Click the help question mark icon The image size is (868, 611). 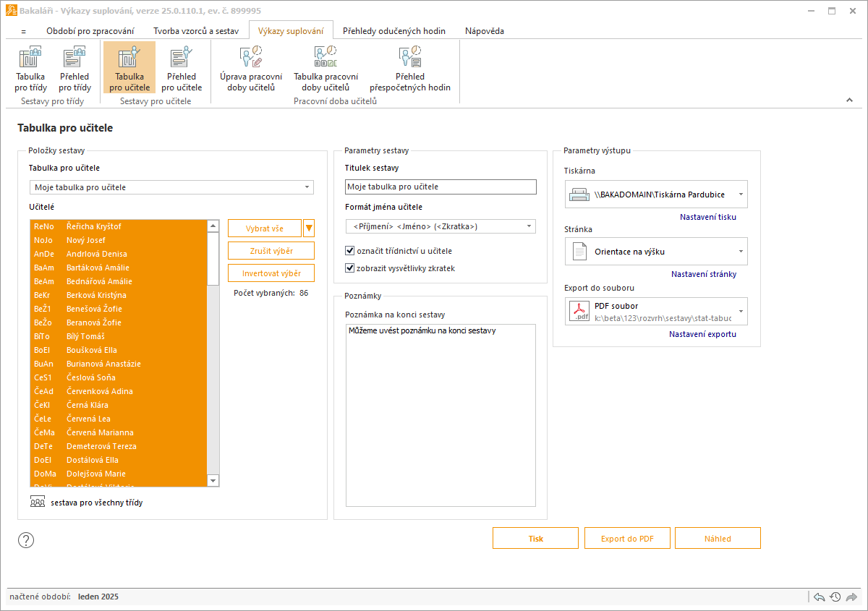pyautogui.click(x=26, y=540)
